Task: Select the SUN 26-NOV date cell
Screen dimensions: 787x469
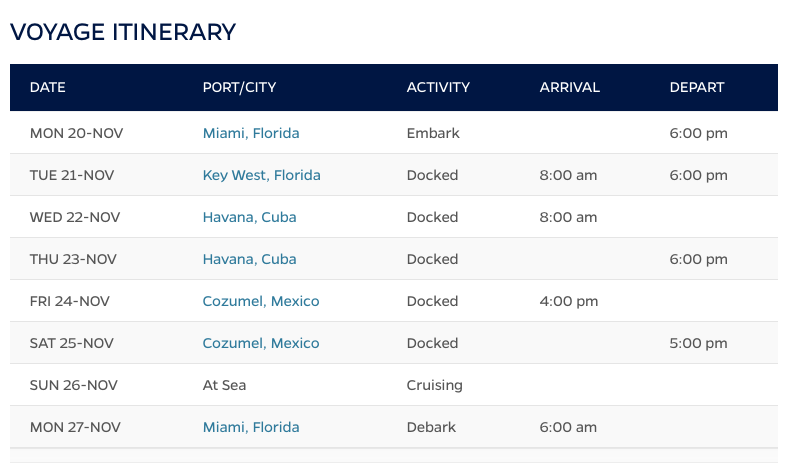Action: [x=74, y=385]
